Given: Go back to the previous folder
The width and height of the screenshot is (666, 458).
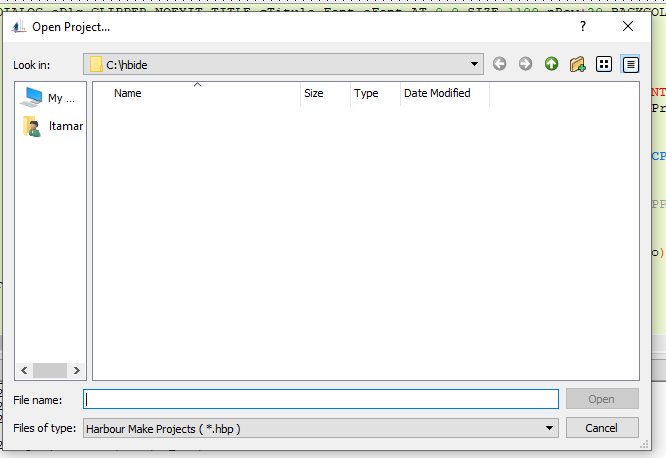Looking at the screenshot, I should point(500,64).
